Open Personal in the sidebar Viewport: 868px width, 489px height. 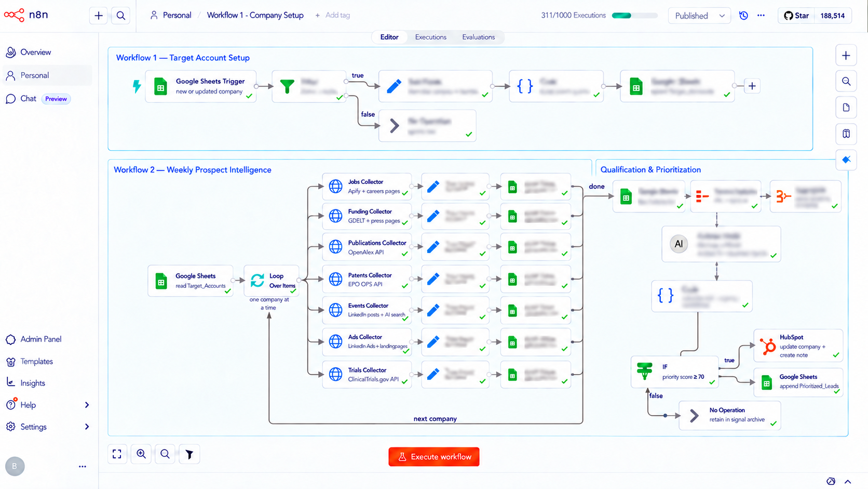[47, 75]
